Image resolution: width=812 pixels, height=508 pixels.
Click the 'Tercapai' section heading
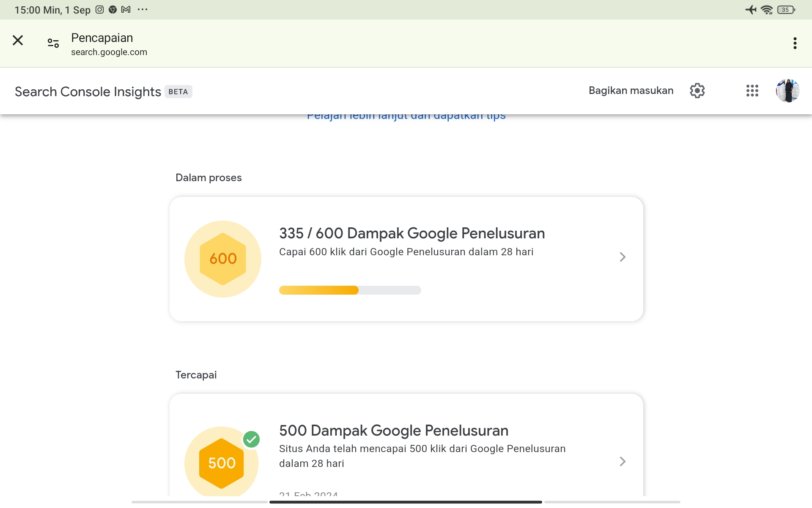tap(196, 375)
